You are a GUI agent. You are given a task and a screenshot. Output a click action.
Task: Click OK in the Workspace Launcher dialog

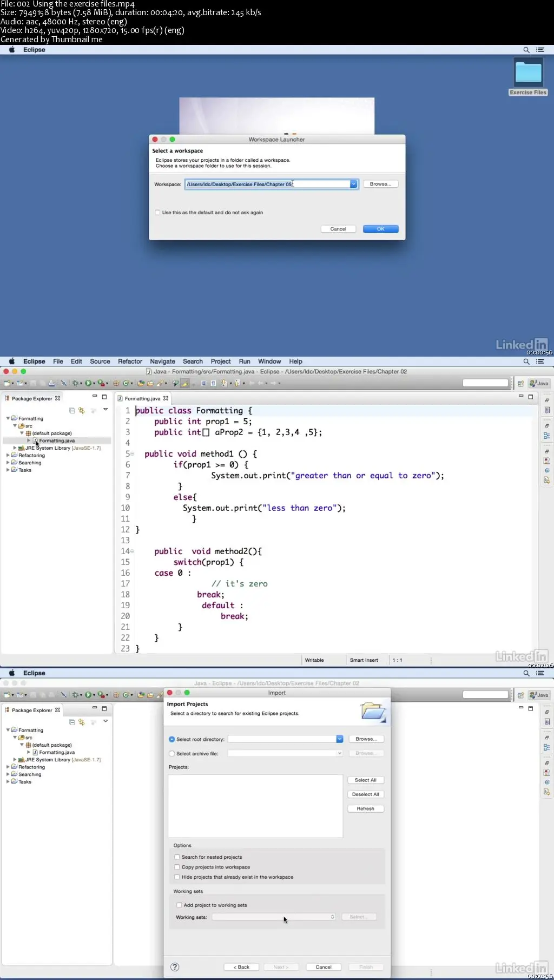pyautogui.click(x=380, y=229)
